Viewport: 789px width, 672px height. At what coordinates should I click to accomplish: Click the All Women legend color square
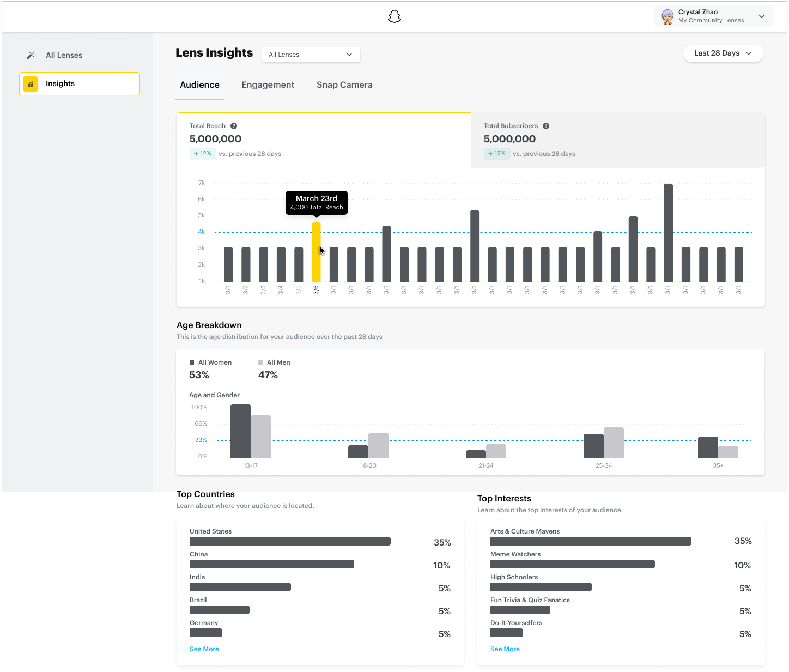point(191,362)
